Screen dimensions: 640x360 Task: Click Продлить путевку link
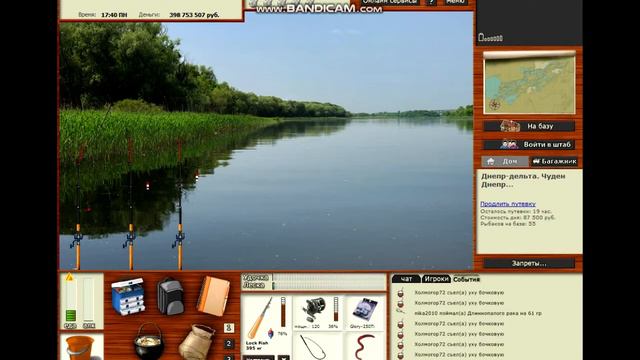click(508, 204)
